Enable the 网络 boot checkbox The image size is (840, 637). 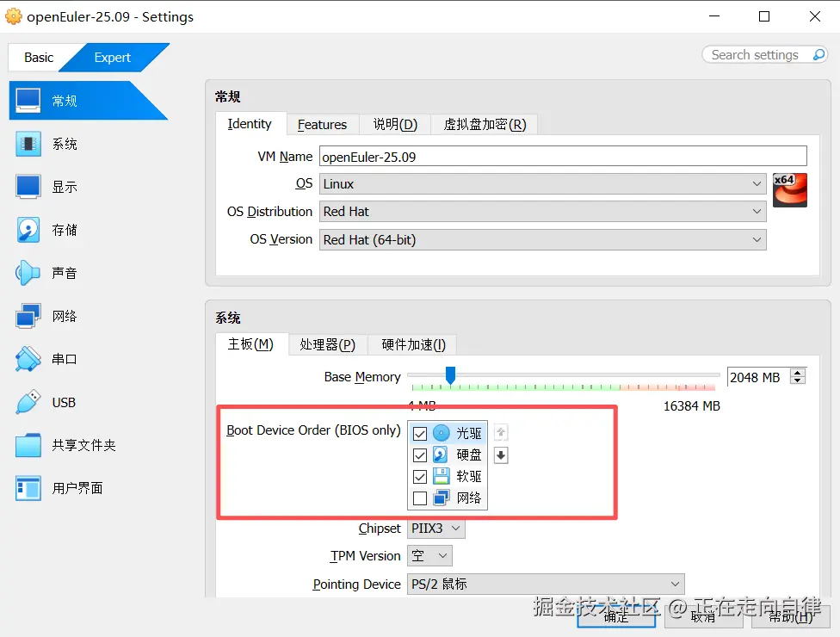click(420, 498)
